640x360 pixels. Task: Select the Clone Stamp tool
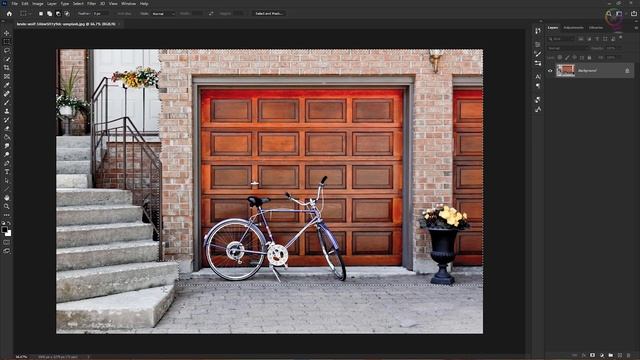[7, 111]
